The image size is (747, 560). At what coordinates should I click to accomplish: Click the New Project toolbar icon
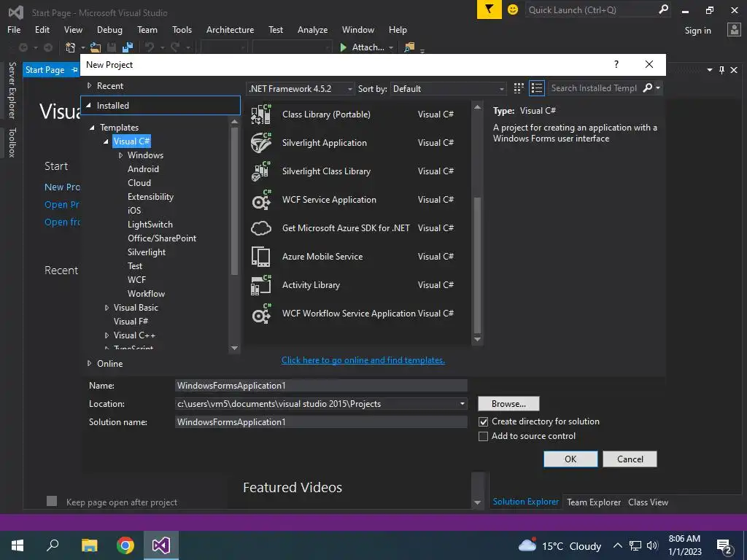[x=71, y=47]
